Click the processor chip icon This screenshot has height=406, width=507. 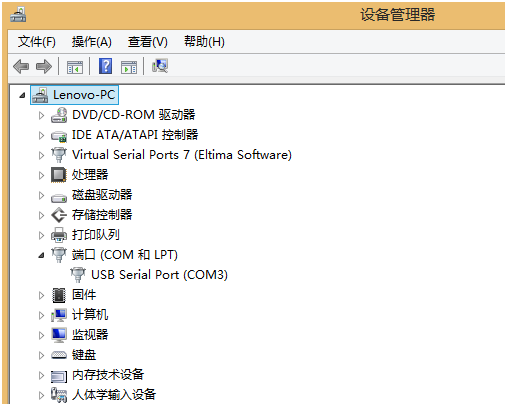pos(59,175)
